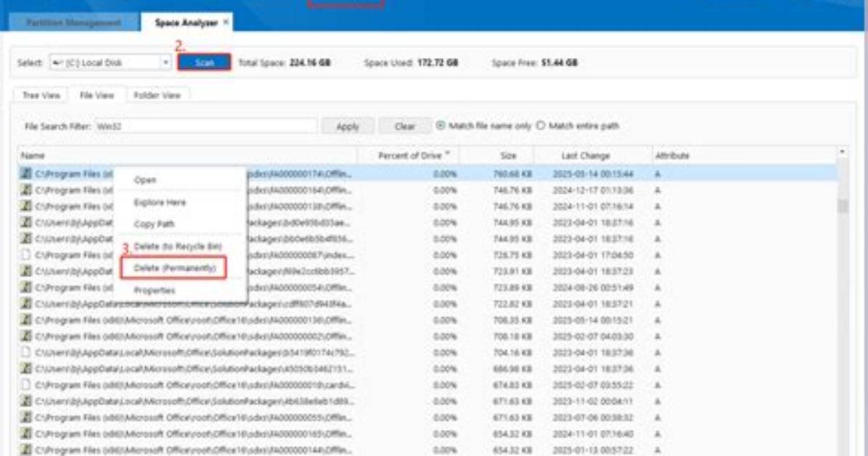Image resolution: width=868 pixels, height=456 pixels.
Task: Click the size cell reading 760.68 KB
Action: point(512,174)
